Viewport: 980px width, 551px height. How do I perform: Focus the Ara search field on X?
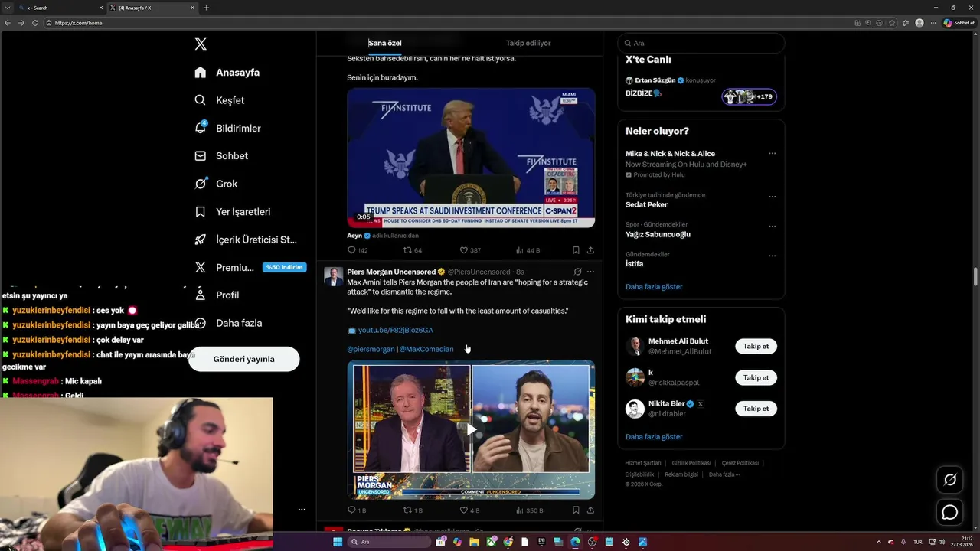click(x=701, y=44)
